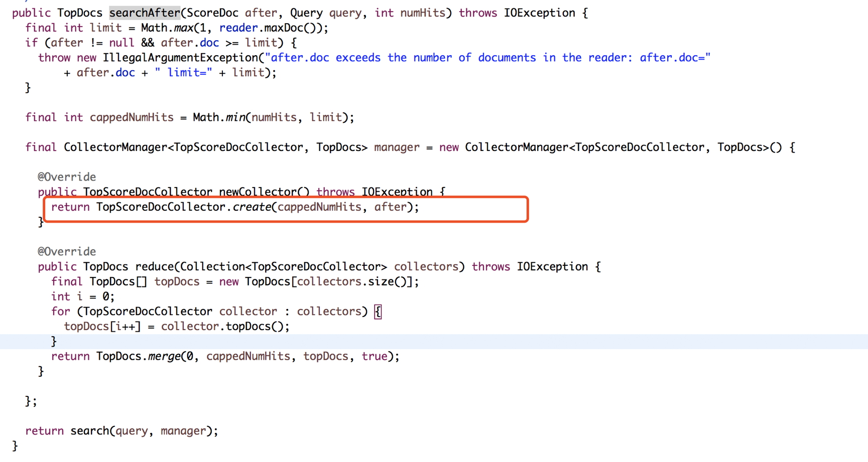Click 'after.doc >= limit' in the if condition
This screenshot has width=868, height=462.
(x=219, y=43)
